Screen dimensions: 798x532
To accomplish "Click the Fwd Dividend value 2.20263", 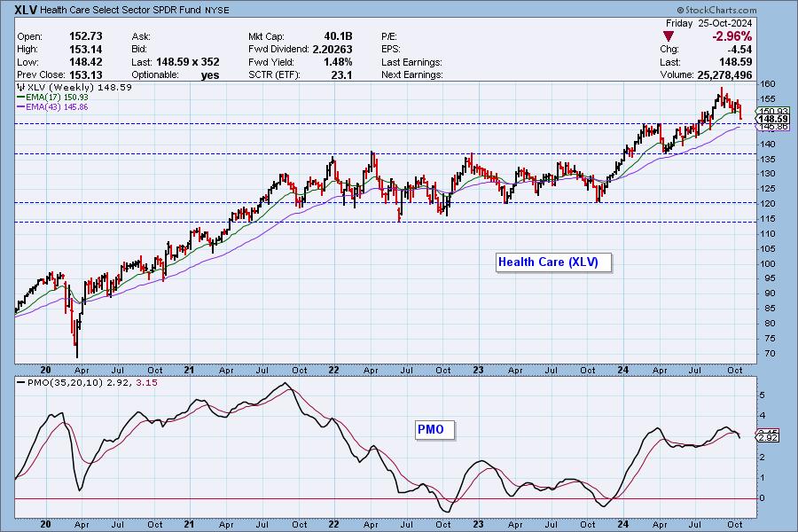I will point(332,50).
